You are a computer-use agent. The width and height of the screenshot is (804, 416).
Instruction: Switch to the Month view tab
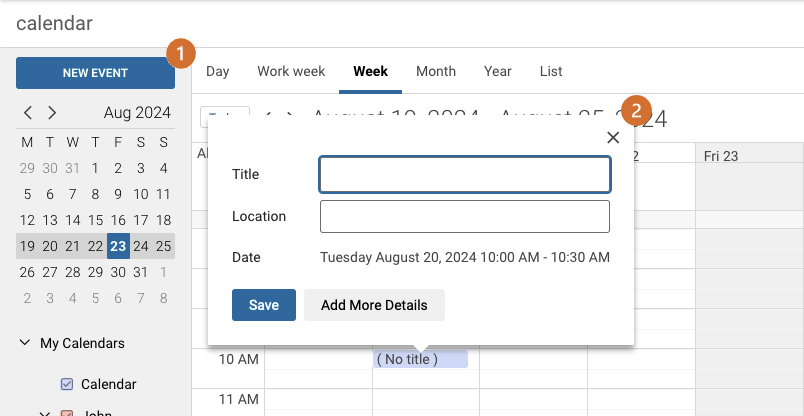(x=436, y=71)
